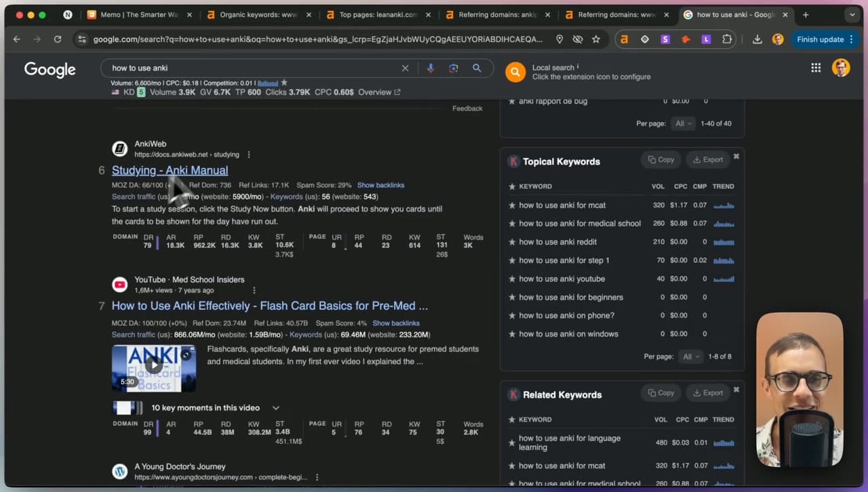Open the Chrome downloads icon
The height and width of the screenshot is (492, 868).
pyautogui.click(x=757, y=39)
